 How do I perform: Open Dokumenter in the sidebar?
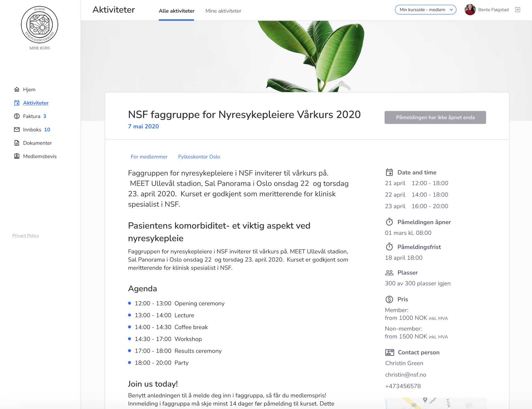(x=33, y=143)
